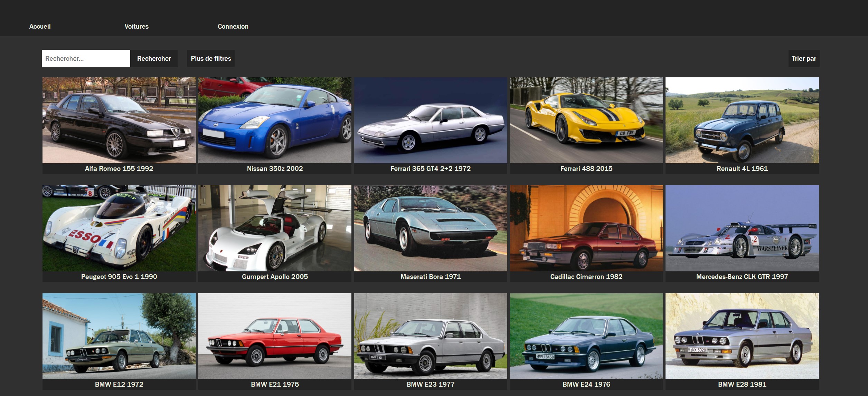Viewport: 868px width, 396px height.
Task: Open the Mercedes-Benz CLK GTR 1997 photo
Action: coord(742,228)
